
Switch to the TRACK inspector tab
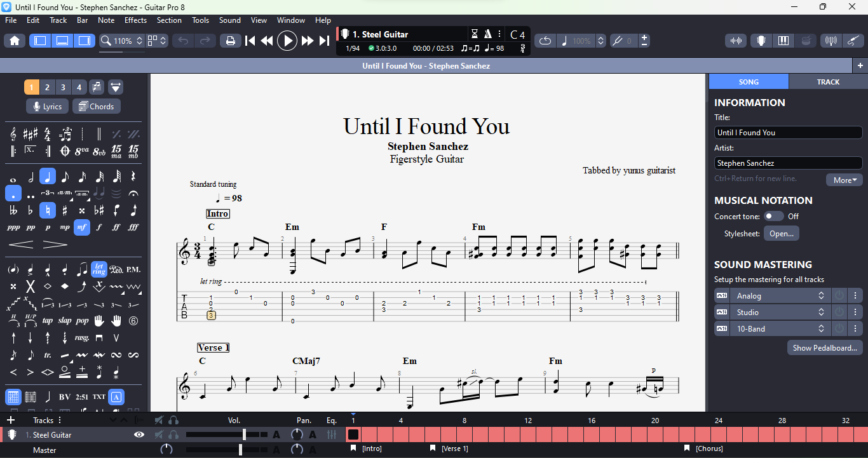[x=828, y=82]
